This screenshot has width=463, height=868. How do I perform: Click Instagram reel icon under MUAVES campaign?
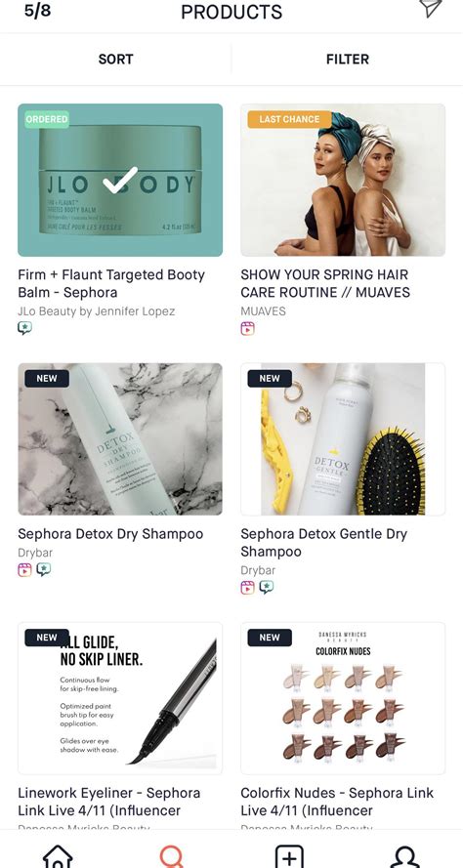(247, 329)
